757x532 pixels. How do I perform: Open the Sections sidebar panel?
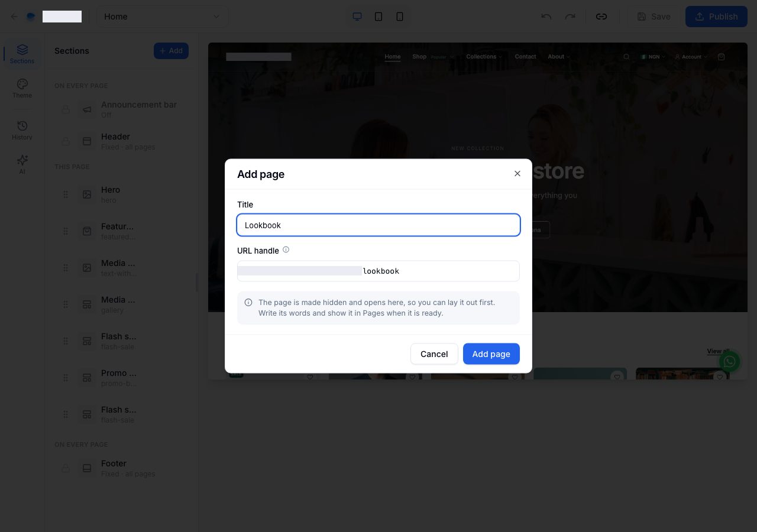tap(22, 54)
